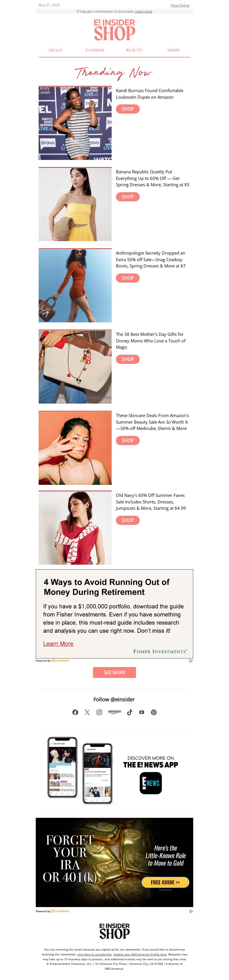Image resolution: width=229 pixels, height=980 pixels.
Task: Click Learn More in Fisher Investments ad
Action: click(58, 643)
